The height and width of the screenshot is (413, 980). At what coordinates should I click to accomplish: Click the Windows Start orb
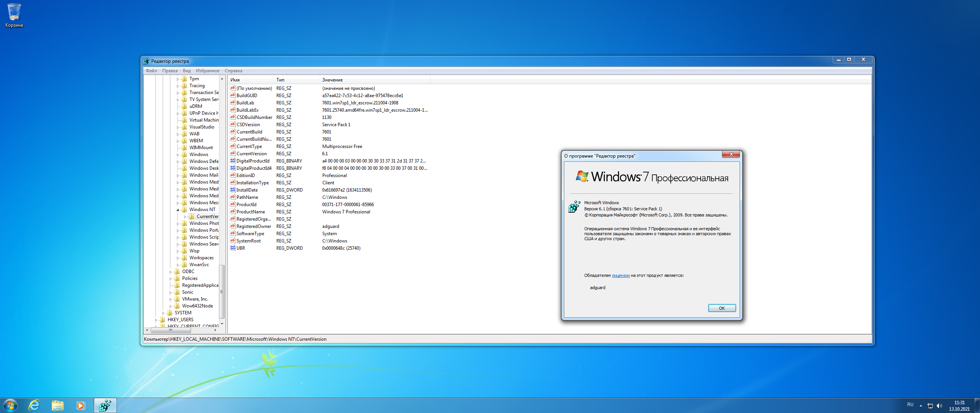(x=10, y=405)
